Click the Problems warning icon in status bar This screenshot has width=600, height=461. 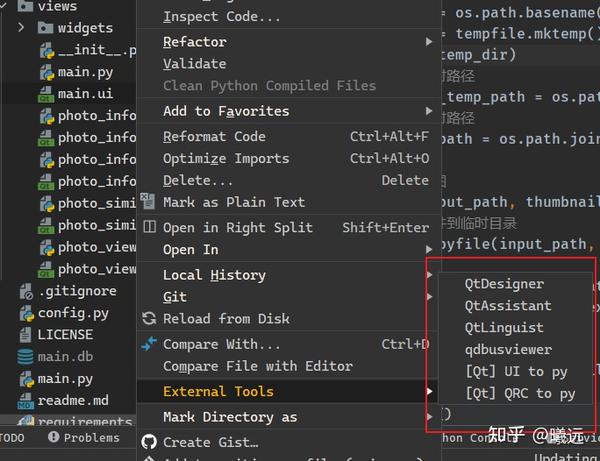pos(51,438)
